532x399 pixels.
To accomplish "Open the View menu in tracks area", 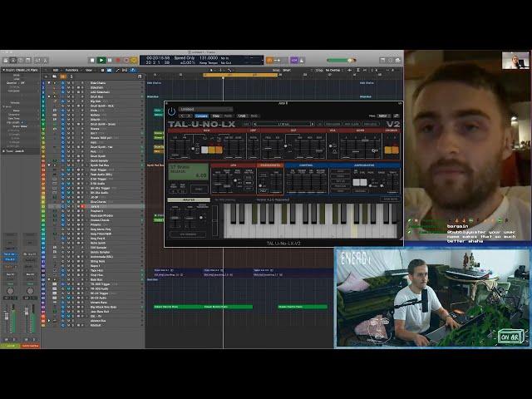I will (89, 70).
